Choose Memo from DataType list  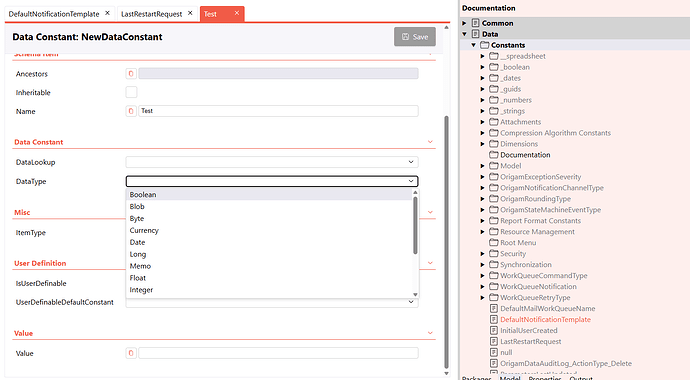[x=270, y=266]
